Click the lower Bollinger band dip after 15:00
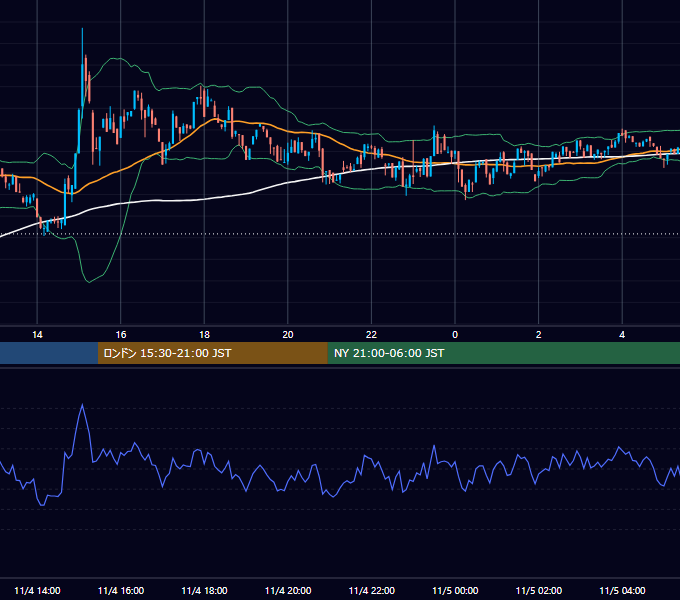Image resolution: width=680 pixels, height=600 pixels. [x=89, y=281]
